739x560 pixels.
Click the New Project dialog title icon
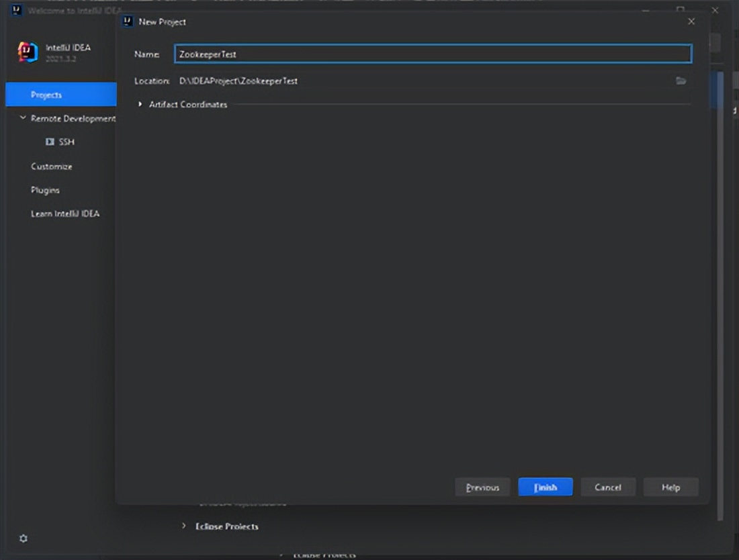click(x=127, y=21)
